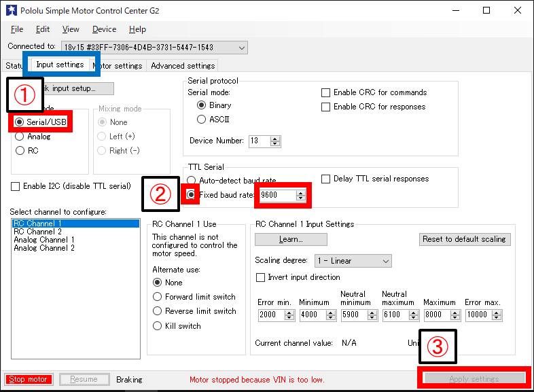Toggle Delay TTL serial responses
The width and height of the screenshot is (534, 392).
(x=375, y=179)
